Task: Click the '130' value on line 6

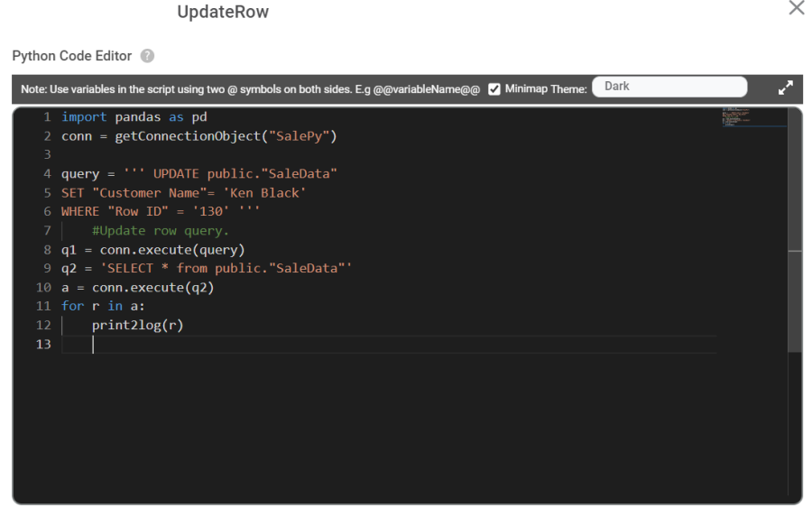Action: point(211,211)
